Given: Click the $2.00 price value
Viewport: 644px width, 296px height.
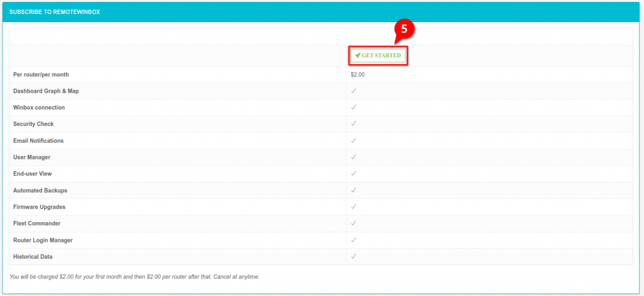Looking at the screenshot, I should point(357,74).
